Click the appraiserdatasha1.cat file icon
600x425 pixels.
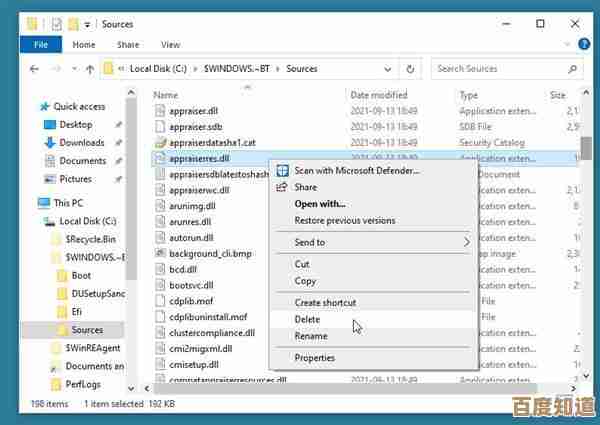tap(160, 143)
